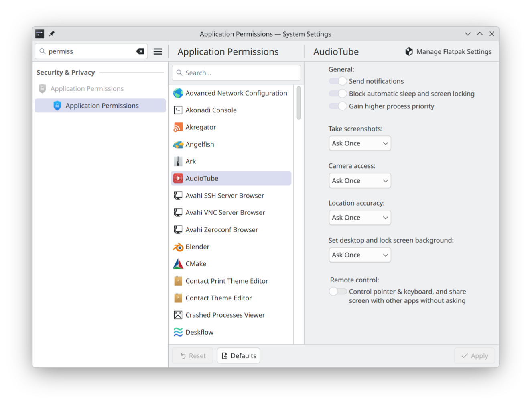Click the Apply button
532x406 pixels.
tap(475, 355)
